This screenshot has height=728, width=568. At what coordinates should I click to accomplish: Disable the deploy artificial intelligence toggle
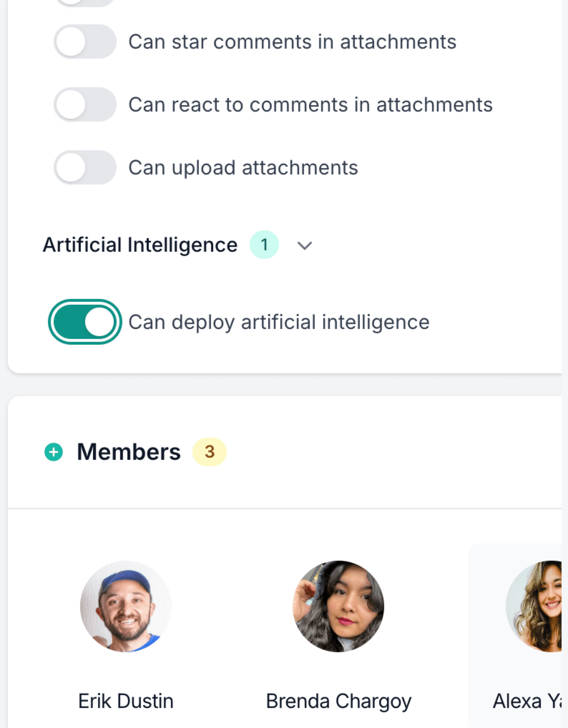click(x=85, y=322)
